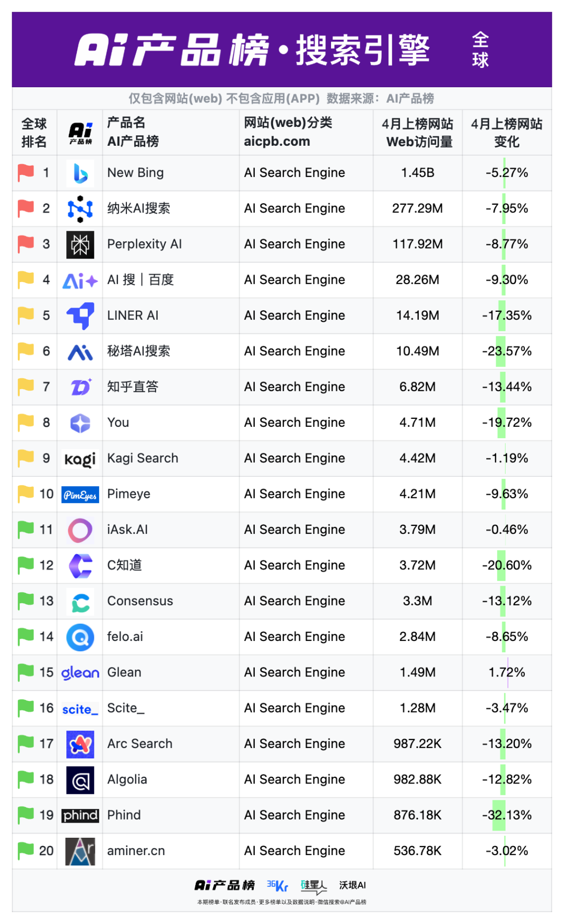Screen dimensions: 564x924
Task: Click the Perplexity AI logo icon
Action: point(80,244)
